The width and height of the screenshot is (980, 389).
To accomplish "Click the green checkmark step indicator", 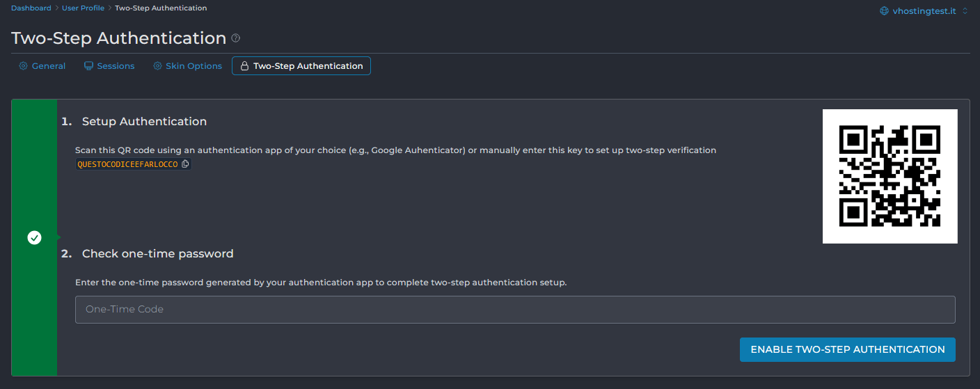I will pos(34,238).
